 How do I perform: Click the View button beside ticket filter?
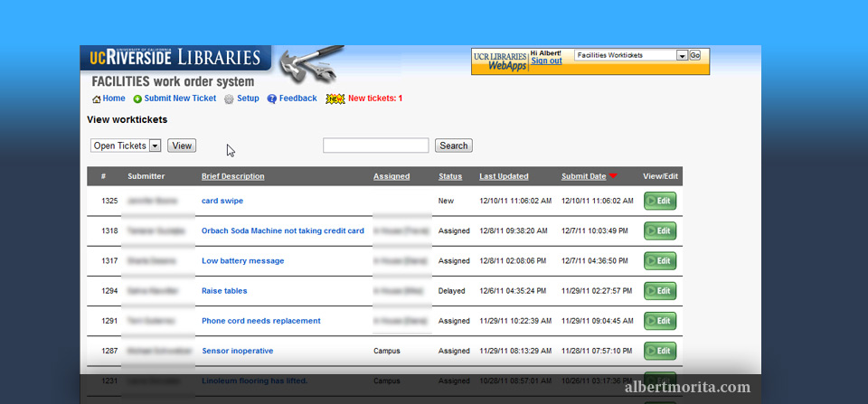(x=182, y=146)
